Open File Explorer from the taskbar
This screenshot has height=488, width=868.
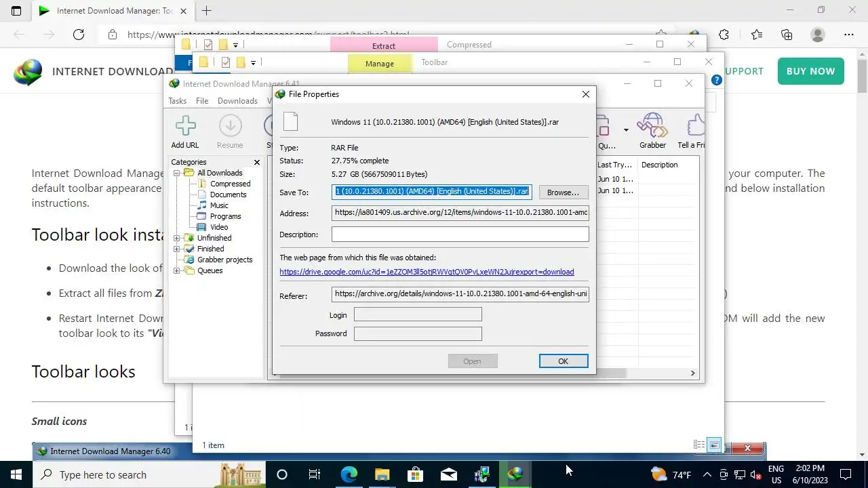pos(382,474)
